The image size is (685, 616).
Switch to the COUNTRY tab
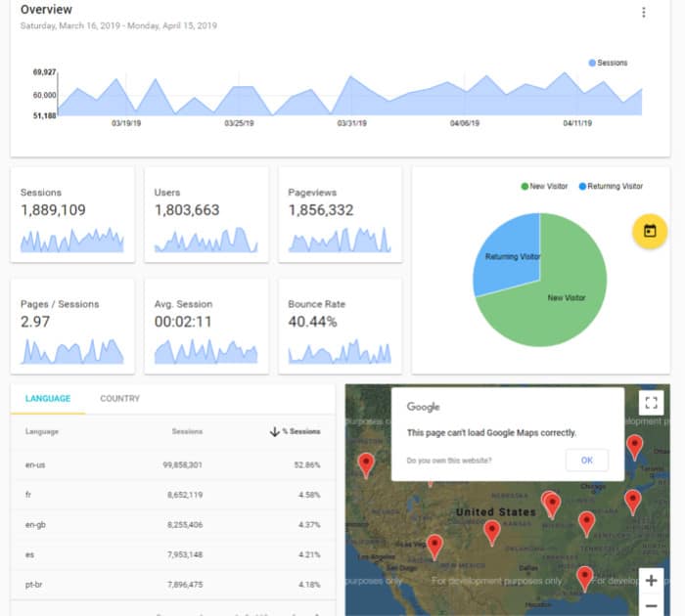point(119,399)
